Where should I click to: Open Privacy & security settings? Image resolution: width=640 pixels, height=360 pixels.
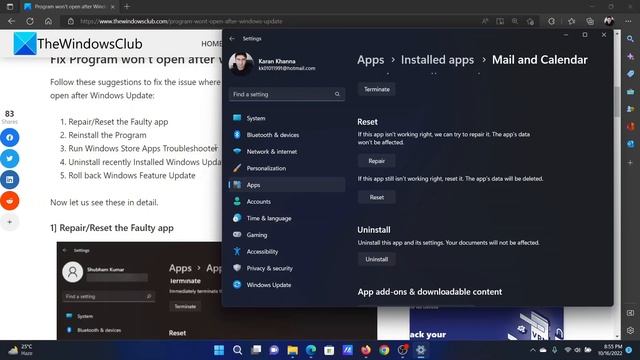coord(287,268)
